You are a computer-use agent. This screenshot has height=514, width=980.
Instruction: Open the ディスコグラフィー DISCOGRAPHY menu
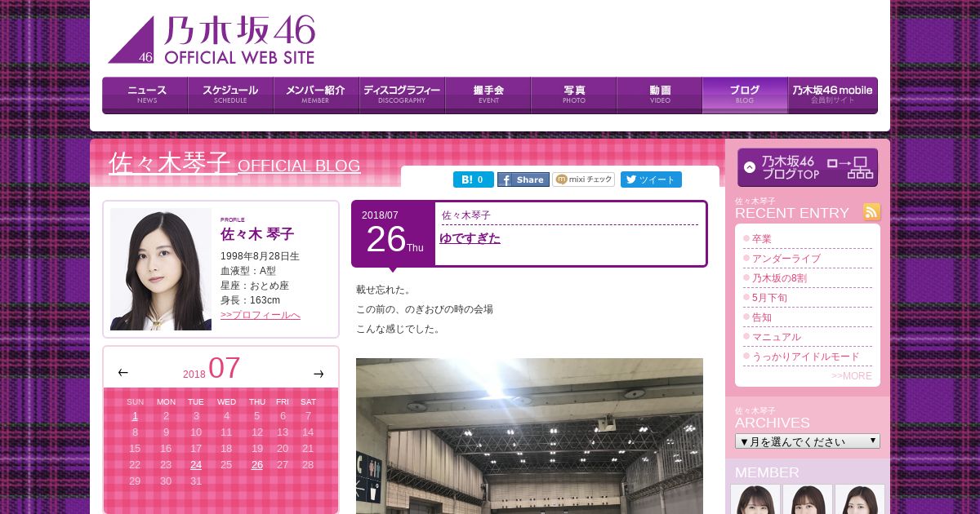[402, 95]
